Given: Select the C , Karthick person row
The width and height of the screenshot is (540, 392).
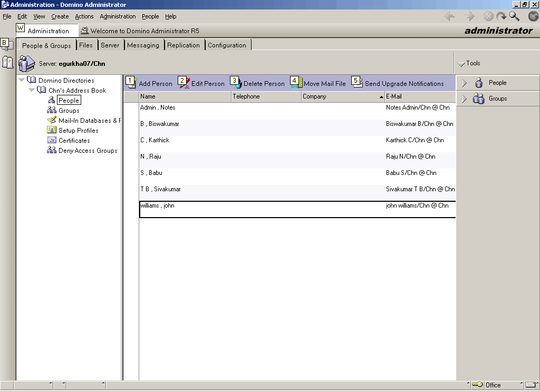Looking at the screenshot, I should (297, 143).
